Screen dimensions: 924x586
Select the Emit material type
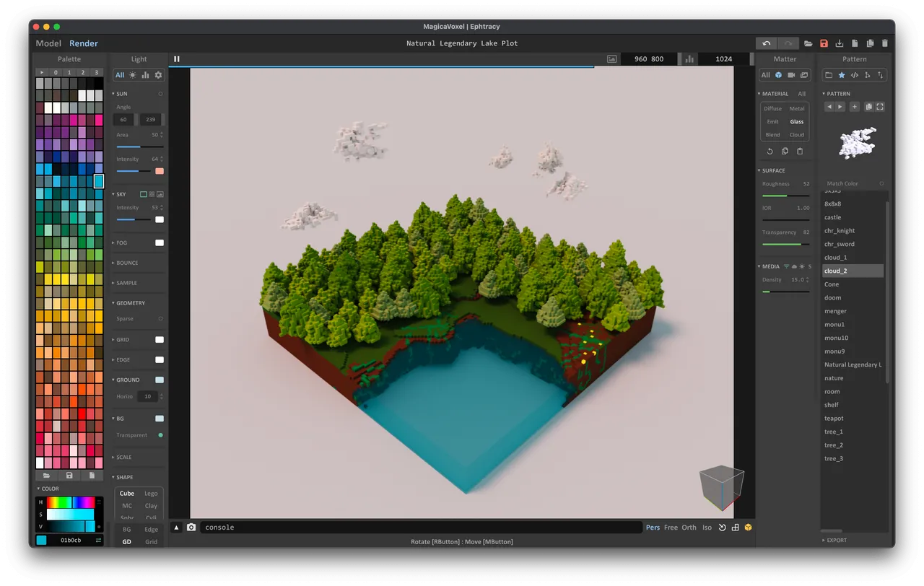tap(773, 122)
